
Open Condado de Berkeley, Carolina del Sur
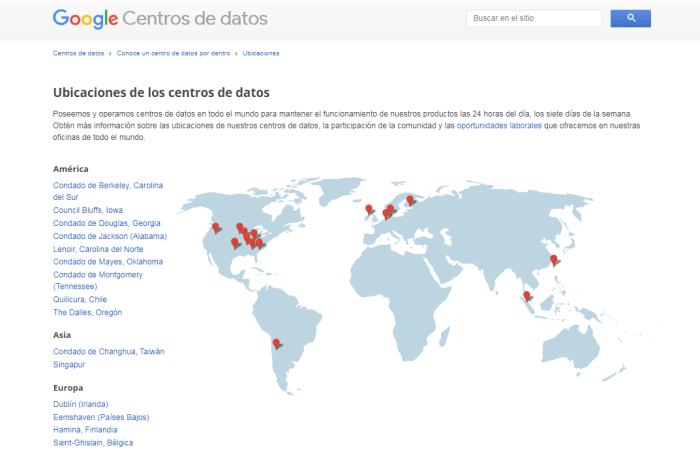click(x=108, y=191)
